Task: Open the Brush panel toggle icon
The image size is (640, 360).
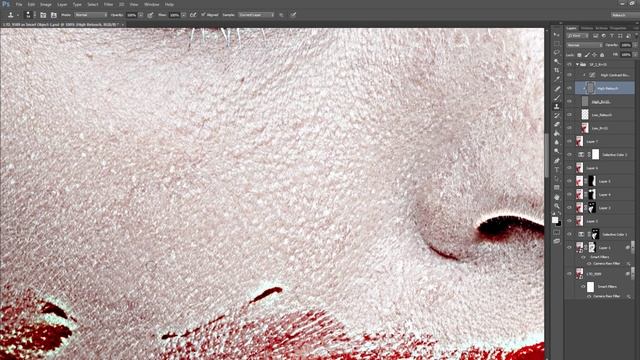Action: tap(43, 15)
